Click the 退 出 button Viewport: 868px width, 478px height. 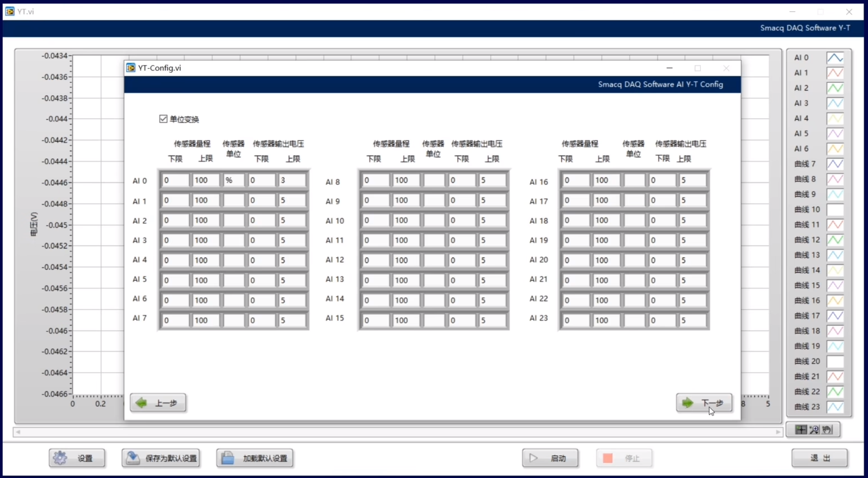pos(820,458)
